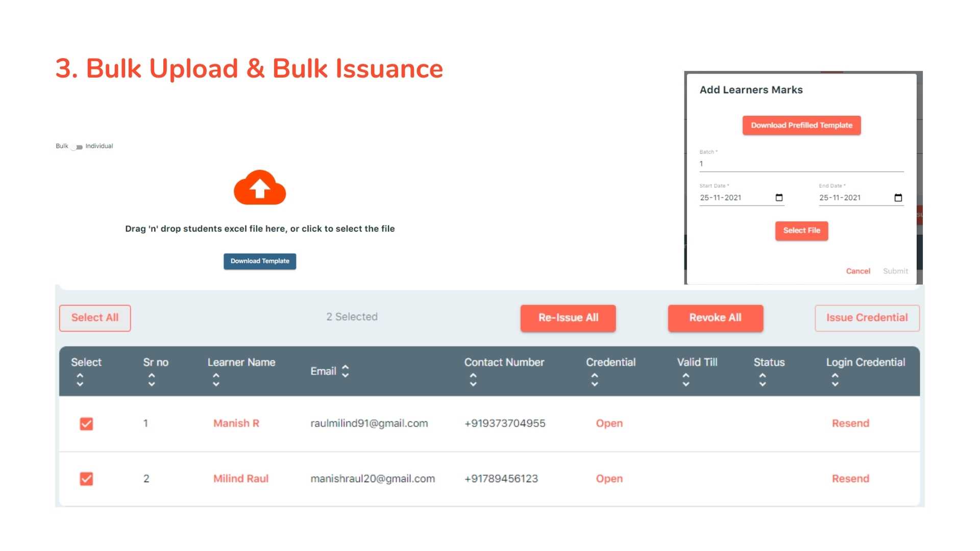Sort by Learner Name column arrows
Screen dimensions: 980x551
point(216,379)
